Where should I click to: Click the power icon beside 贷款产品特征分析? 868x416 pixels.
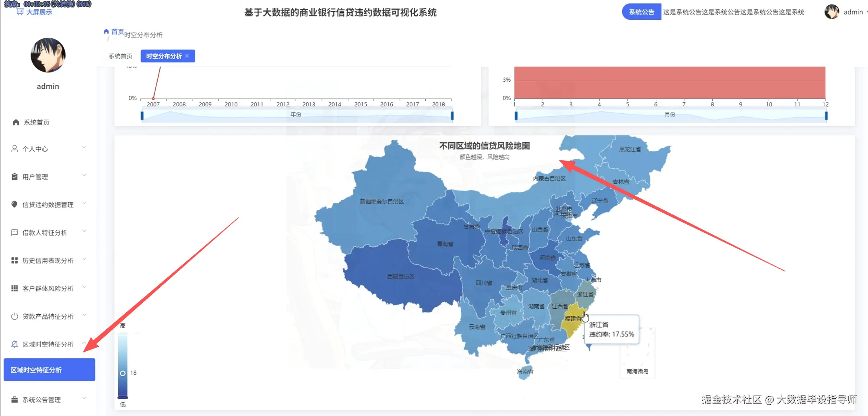14,316
